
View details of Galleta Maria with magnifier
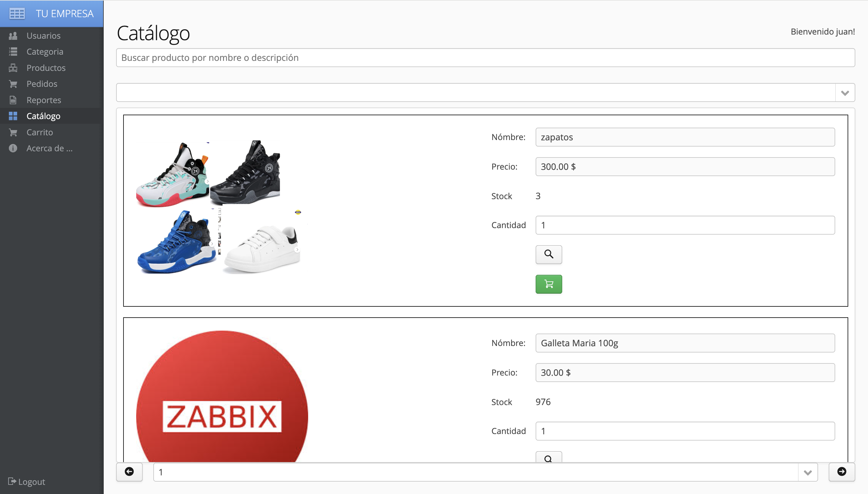point(548,457)
